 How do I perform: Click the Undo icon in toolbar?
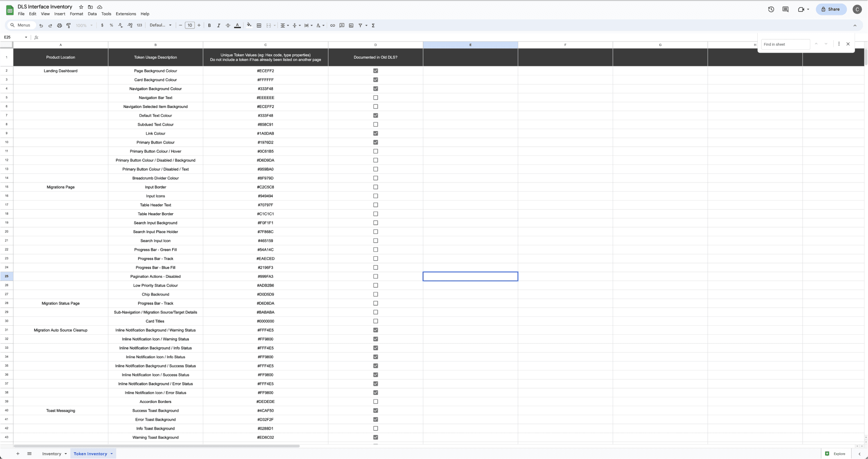tap(41, 26)
